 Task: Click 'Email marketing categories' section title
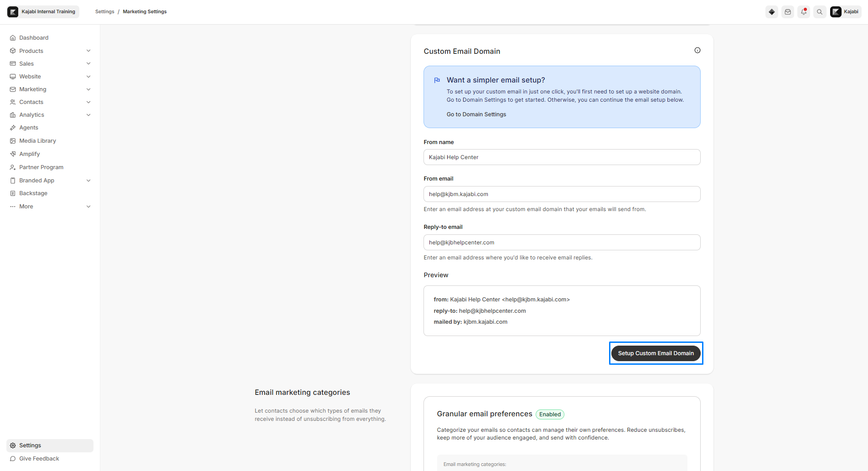pos(302,393)
